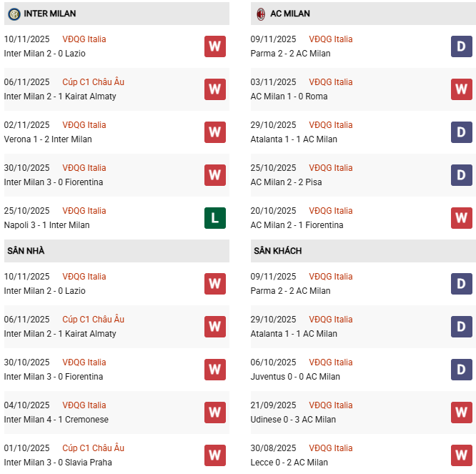Open Cúp C1 Châu Âu link for Slavia Praha match
The width and height of the screenshot is (476, 474).
pos(93,448)
